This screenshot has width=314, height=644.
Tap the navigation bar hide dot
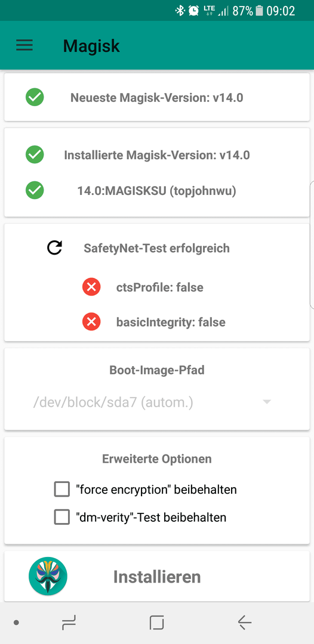point(16,623)
